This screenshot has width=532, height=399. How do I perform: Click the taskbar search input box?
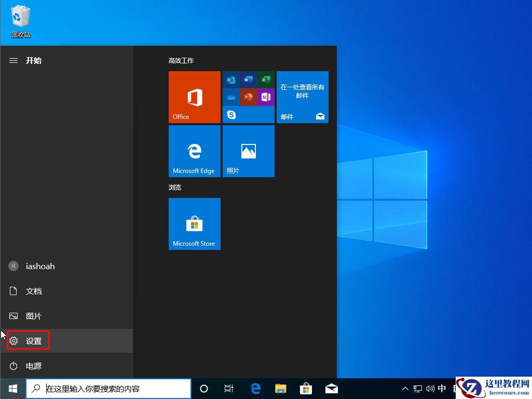108,388
